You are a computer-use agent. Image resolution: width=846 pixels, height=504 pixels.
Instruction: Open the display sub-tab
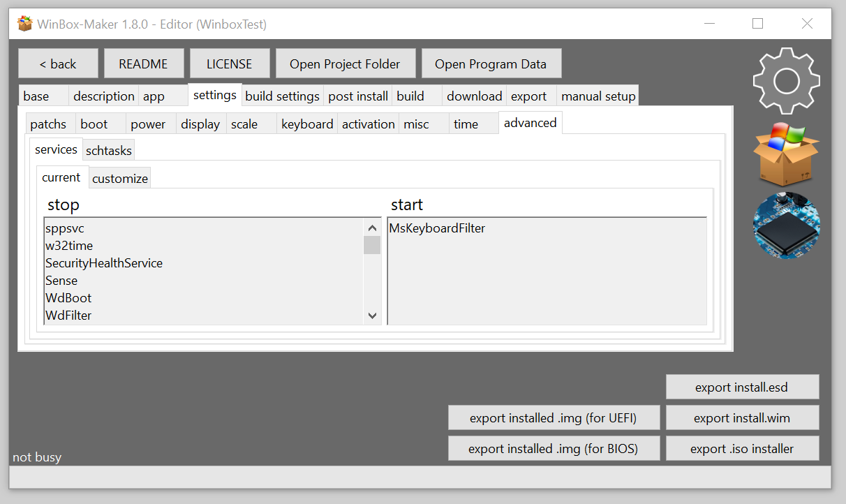coord(201,124)
